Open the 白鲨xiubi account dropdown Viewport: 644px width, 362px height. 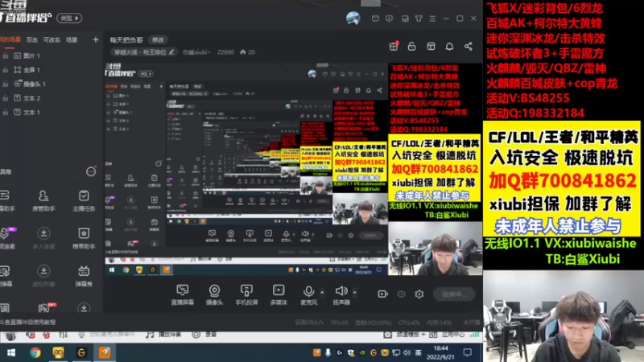click(x=196, y=52)
